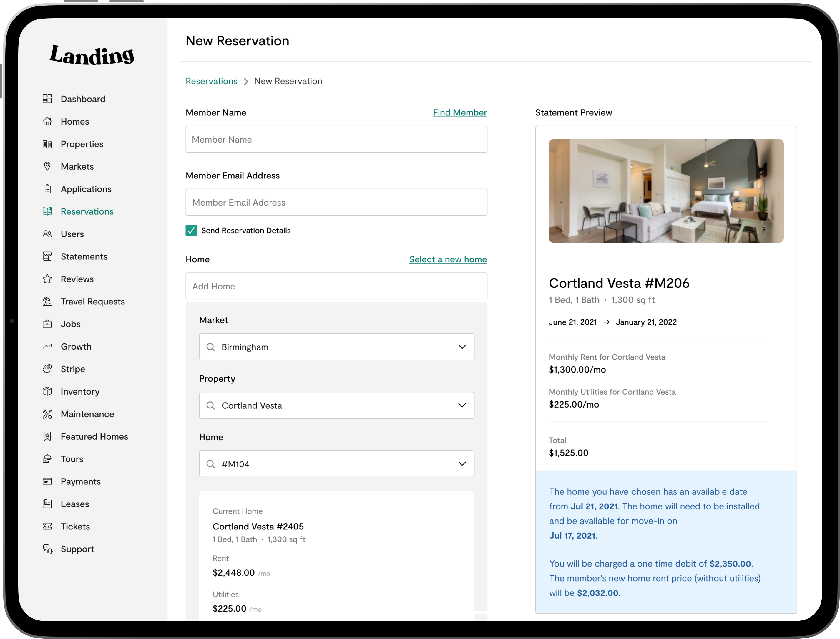Click the Maintenance tools icon
This screenshot has width=840, height=639.
47,414
